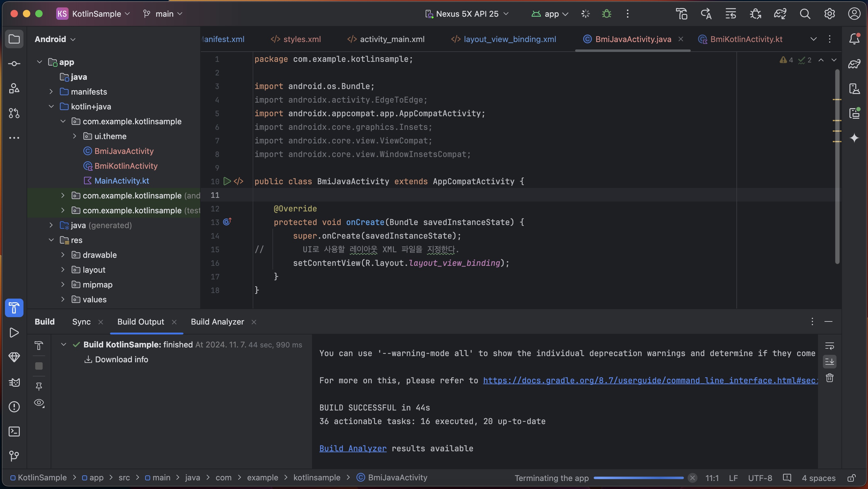Viewport: 868px width, 489px height.
Task: Click the run gutter icon beside class declaration
Action: [x=227, y=181]
